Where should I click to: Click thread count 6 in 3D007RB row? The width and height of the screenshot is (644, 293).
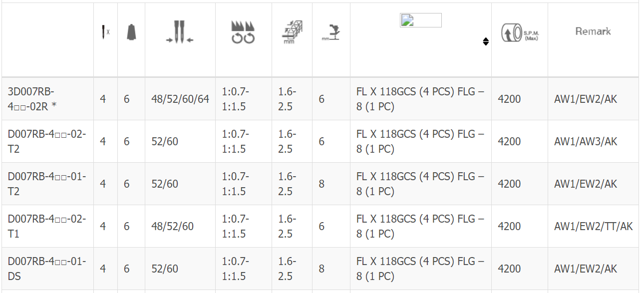[x=127, y=99]
